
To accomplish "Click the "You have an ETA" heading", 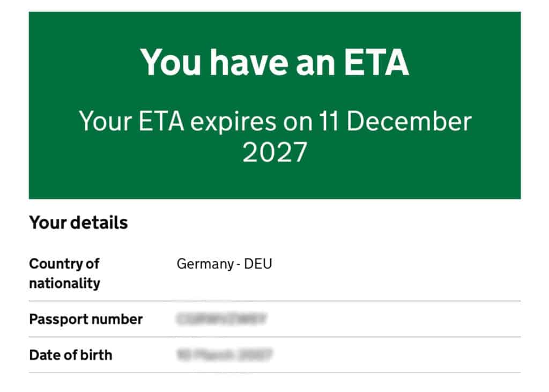I will [x=274, y=62].
